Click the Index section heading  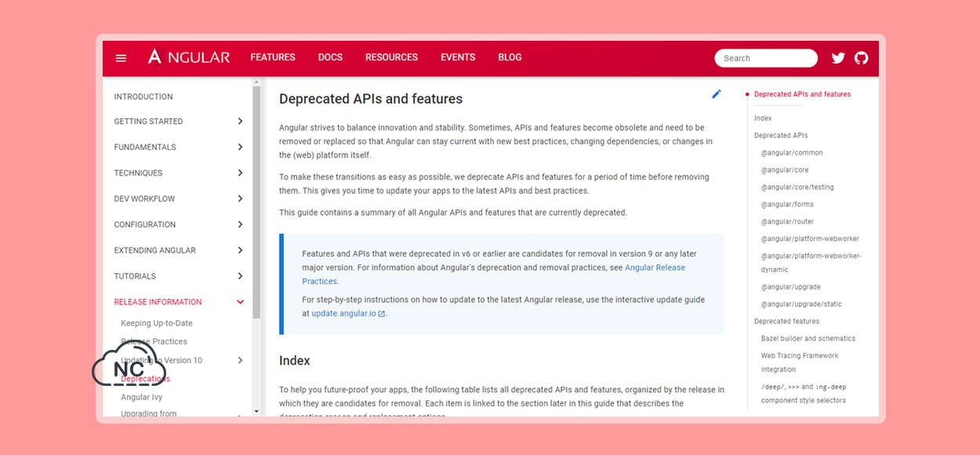coord(295,361)
